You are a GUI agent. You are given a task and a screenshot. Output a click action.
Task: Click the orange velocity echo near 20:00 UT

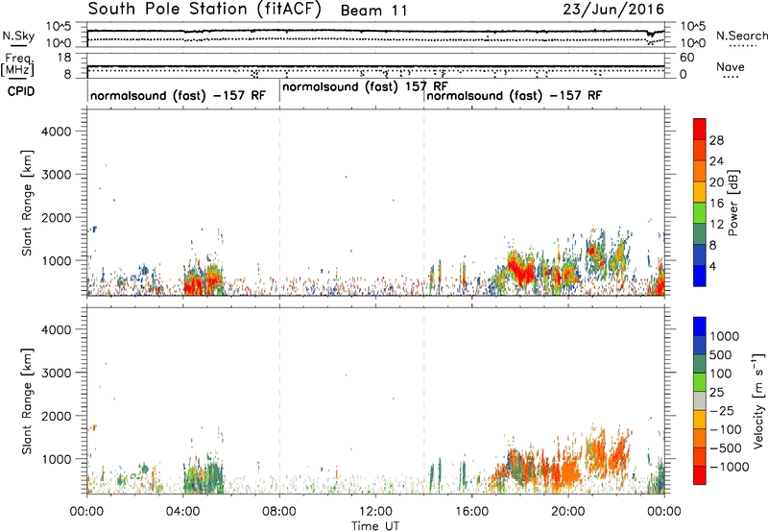point(568,472)
